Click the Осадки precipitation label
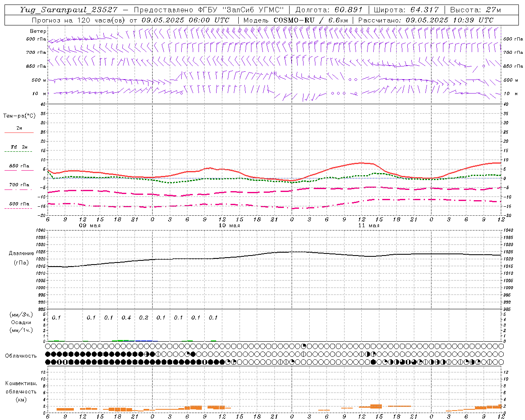525x420 pixels. [21, 322]
